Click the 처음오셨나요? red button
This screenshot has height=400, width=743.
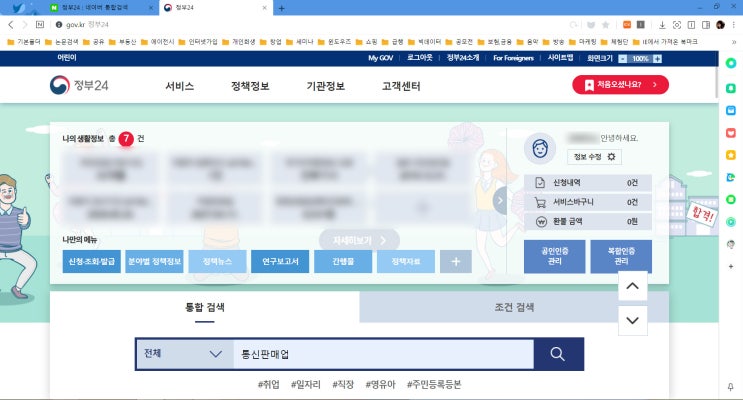pyautogui.click(x=620, y=85)
